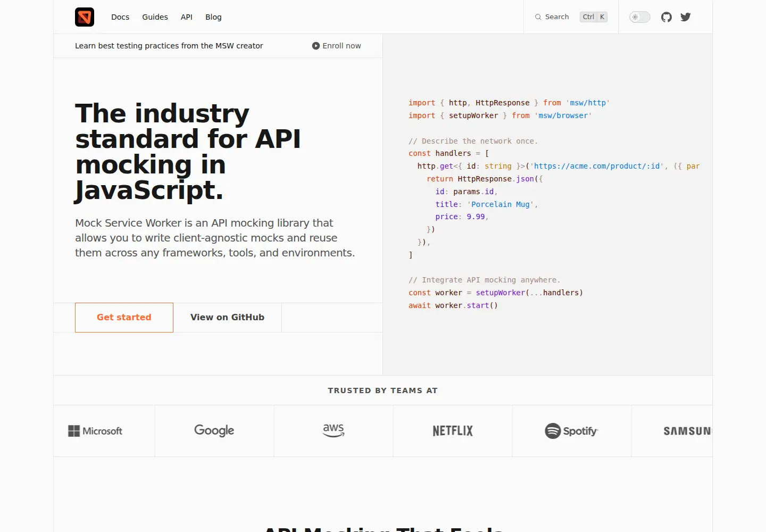
Task: Open the Blog navigation item
Action: pyautogui.click(x=213, y=17)
